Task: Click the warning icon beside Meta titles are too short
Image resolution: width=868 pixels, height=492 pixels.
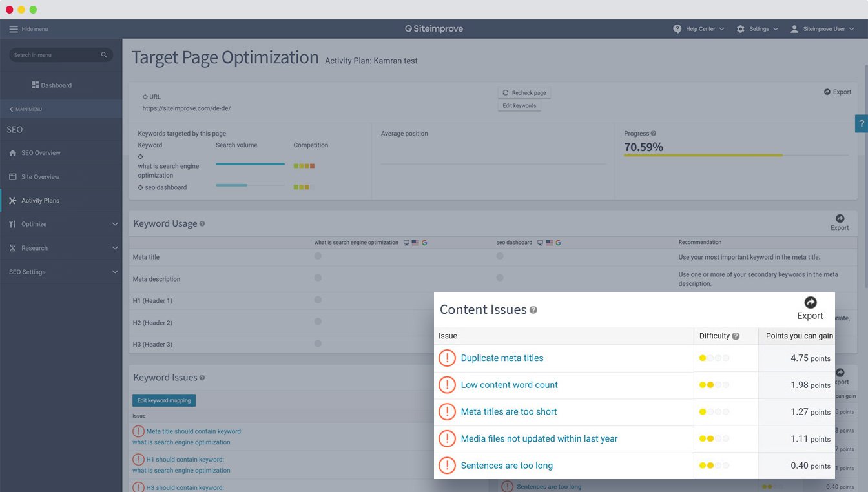Action: click(447, 412)
